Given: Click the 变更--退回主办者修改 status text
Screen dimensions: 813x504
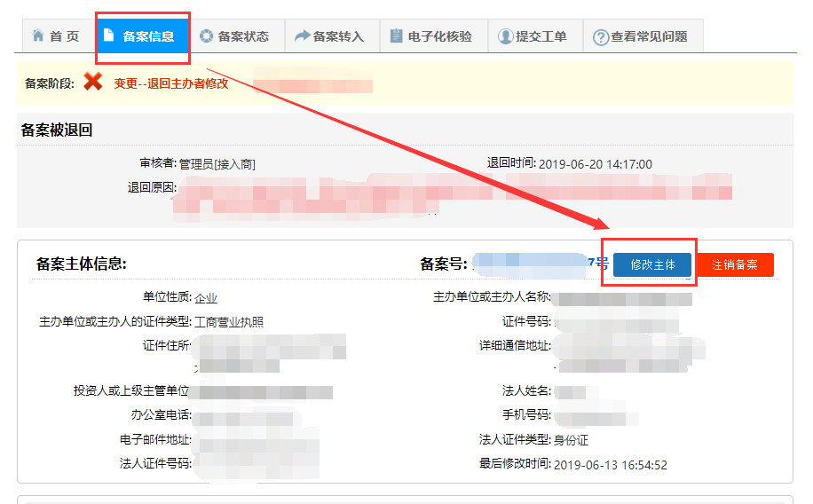Looking at the screenshot, I should (x=171, y=83).
